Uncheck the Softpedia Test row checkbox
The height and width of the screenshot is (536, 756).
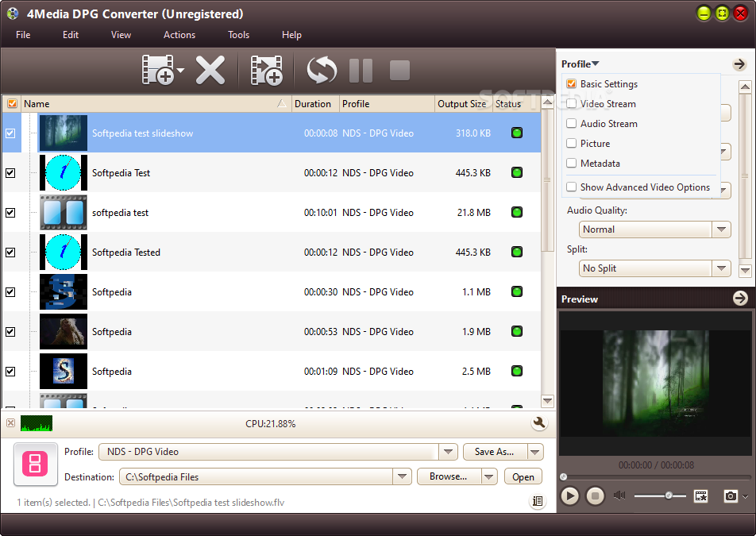[10, 172]
